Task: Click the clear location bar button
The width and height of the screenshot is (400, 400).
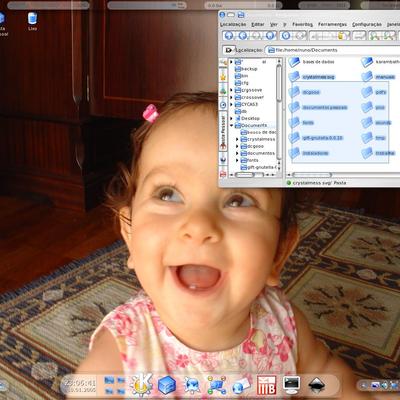Action: 229,50
